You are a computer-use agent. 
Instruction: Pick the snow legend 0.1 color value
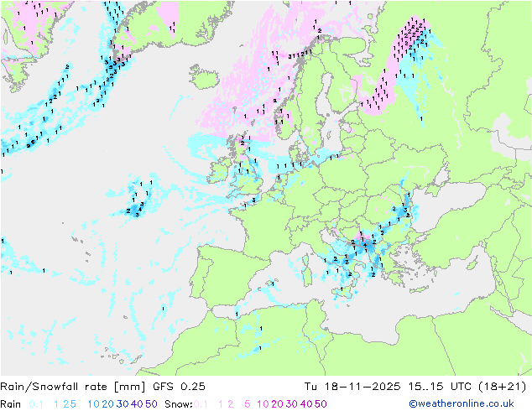201,404
